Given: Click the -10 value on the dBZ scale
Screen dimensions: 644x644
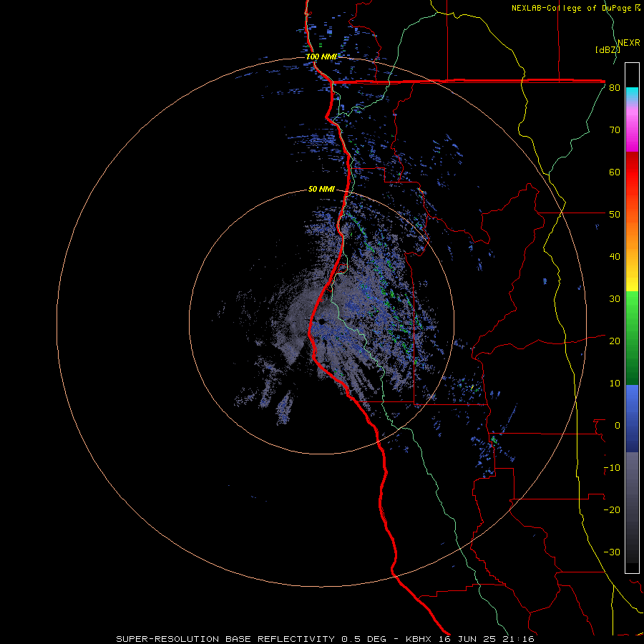Looking at the screenshot, I should point(612,468).
